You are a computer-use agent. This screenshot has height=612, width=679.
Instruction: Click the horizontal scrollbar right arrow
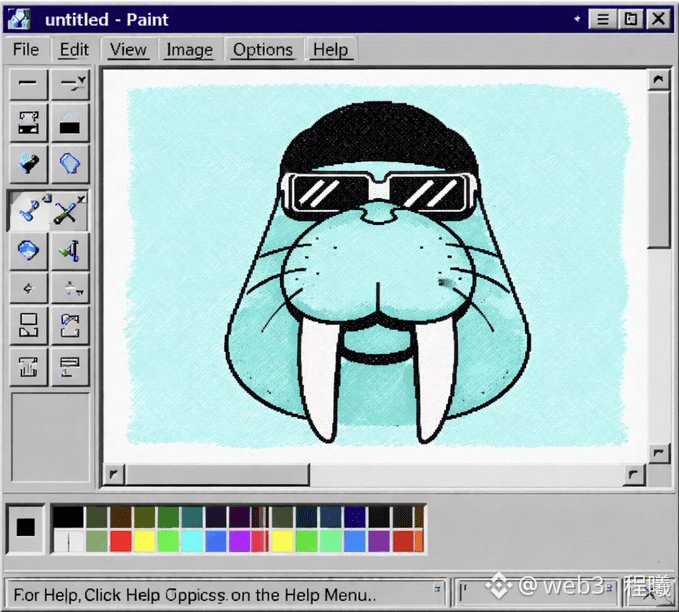point(634,475)
